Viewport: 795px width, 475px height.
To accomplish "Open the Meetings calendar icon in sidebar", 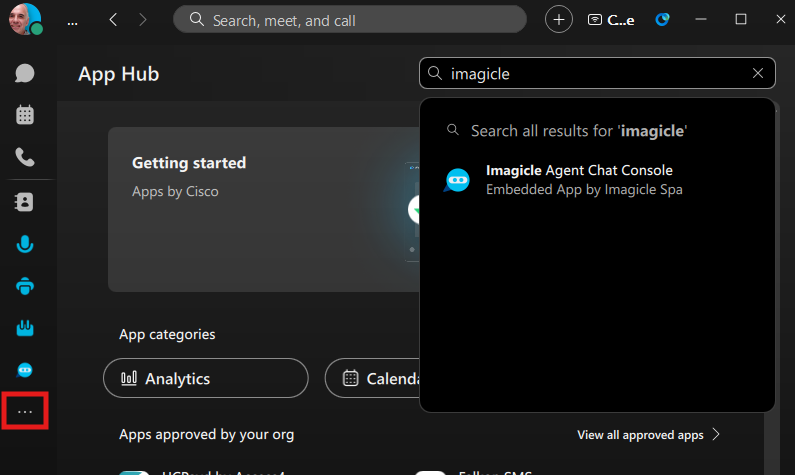I will (25, 115).
